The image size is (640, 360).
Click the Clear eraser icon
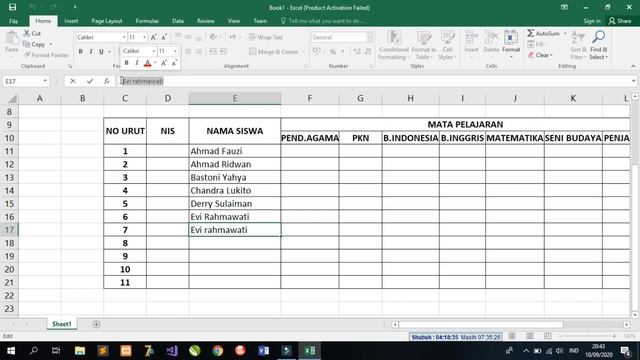(x=531, y=55)
